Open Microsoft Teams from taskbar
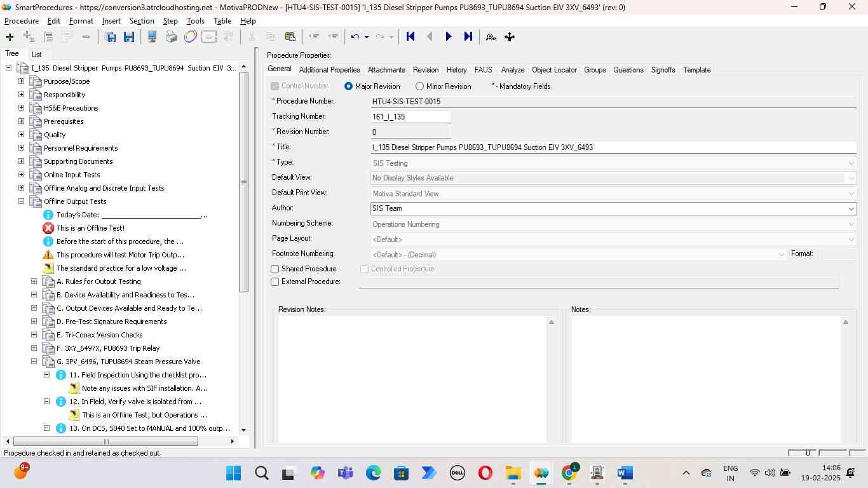 click(345, 473)
